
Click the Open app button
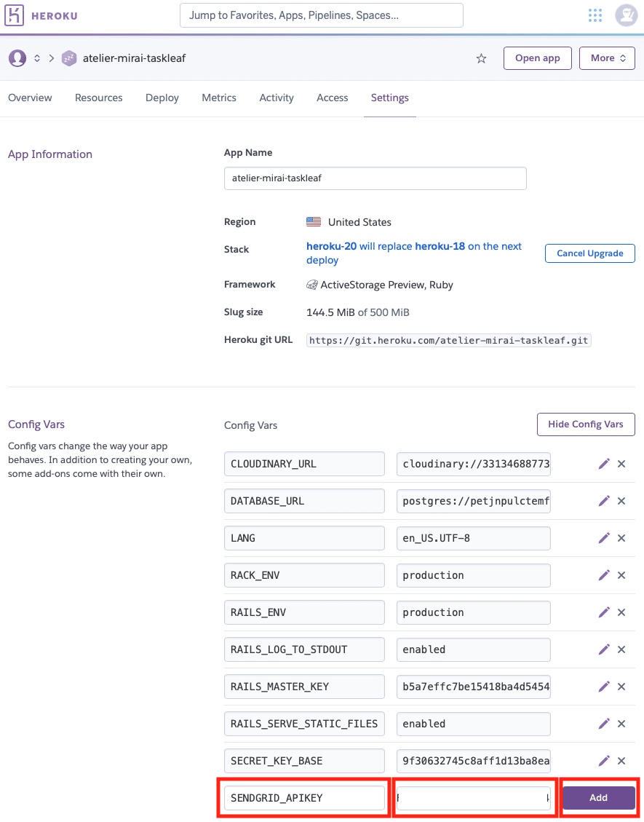click(x=537, y=58)
